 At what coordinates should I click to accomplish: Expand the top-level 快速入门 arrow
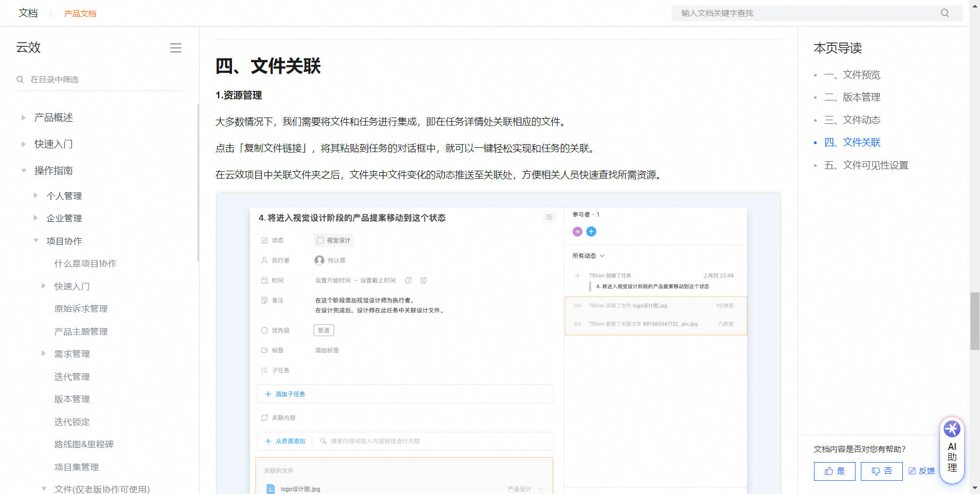23,144
